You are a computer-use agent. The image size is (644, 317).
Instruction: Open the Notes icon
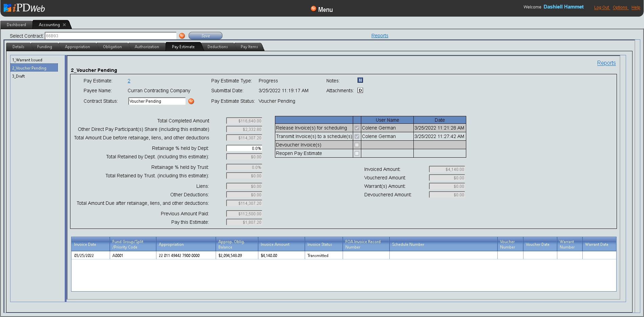tap(360, 80)
